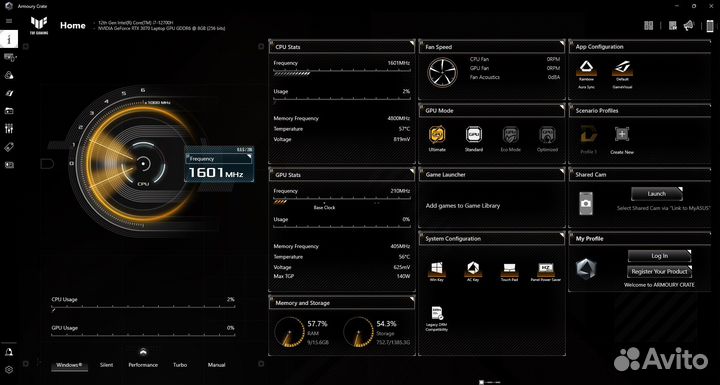
Task: Expand Memory and Storage panel corner arrow
Action: click(411, 299)
